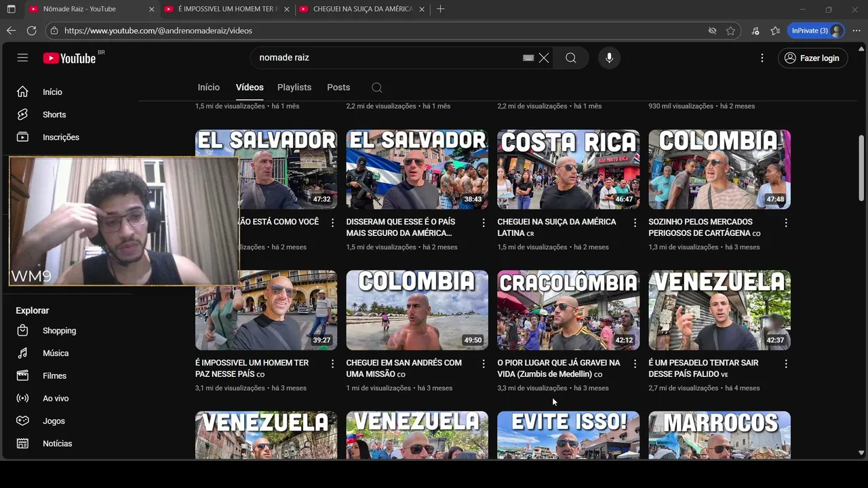Open the DISSERAM QUE ESSE É O PAÍS title link

point(401,227)
